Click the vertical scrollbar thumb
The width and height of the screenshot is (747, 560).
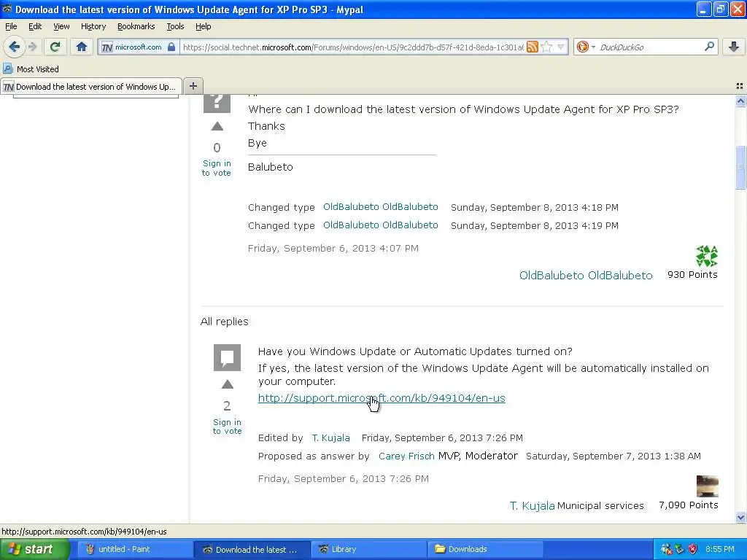(x=740, y=167)
